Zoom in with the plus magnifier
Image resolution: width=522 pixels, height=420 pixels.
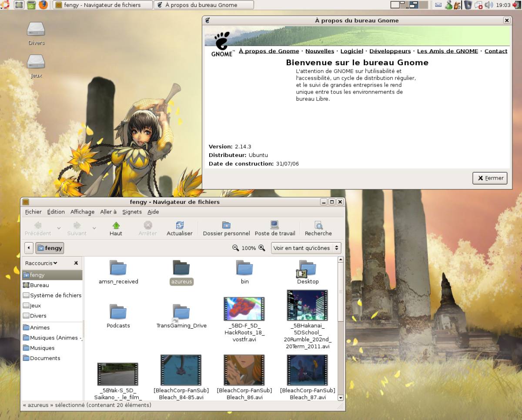point(262,248)
